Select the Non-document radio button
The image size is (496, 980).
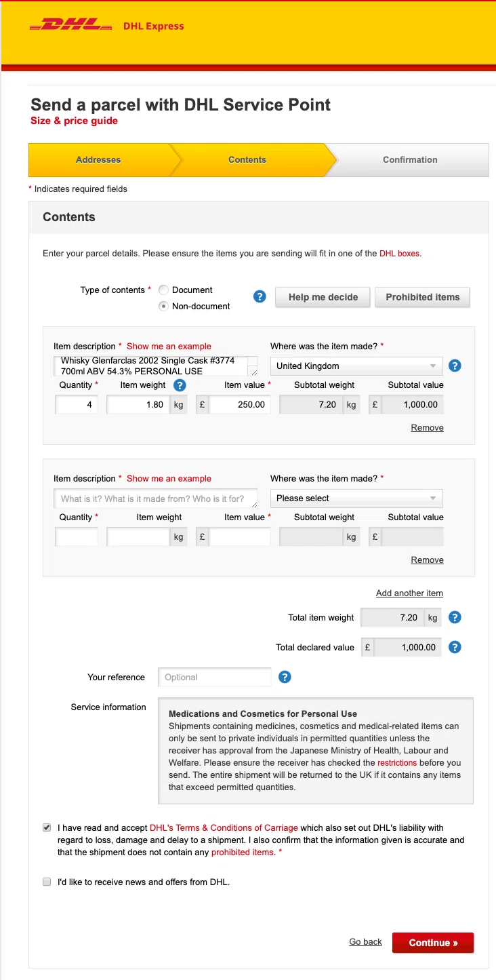pyautogui.click(x=163, y=306)
